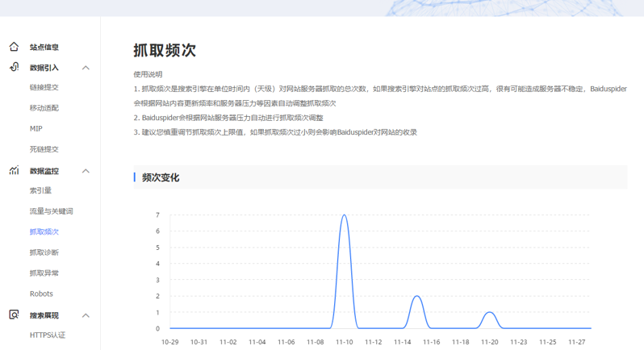Viewport: 644px width, 350px height.
Task: Click the chart peak at 11-20
Action: click(x=490, y=312)
